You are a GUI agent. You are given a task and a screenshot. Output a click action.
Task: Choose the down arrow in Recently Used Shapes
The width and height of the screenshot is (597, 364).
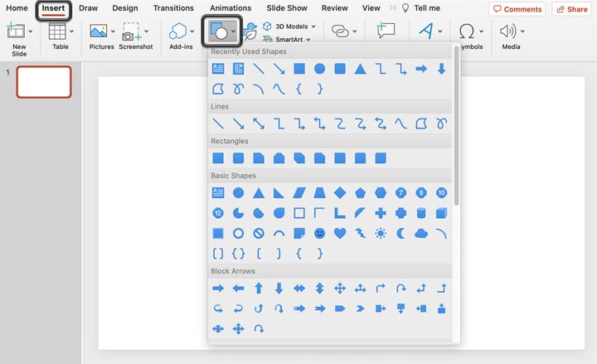click(x=441, y=69)
